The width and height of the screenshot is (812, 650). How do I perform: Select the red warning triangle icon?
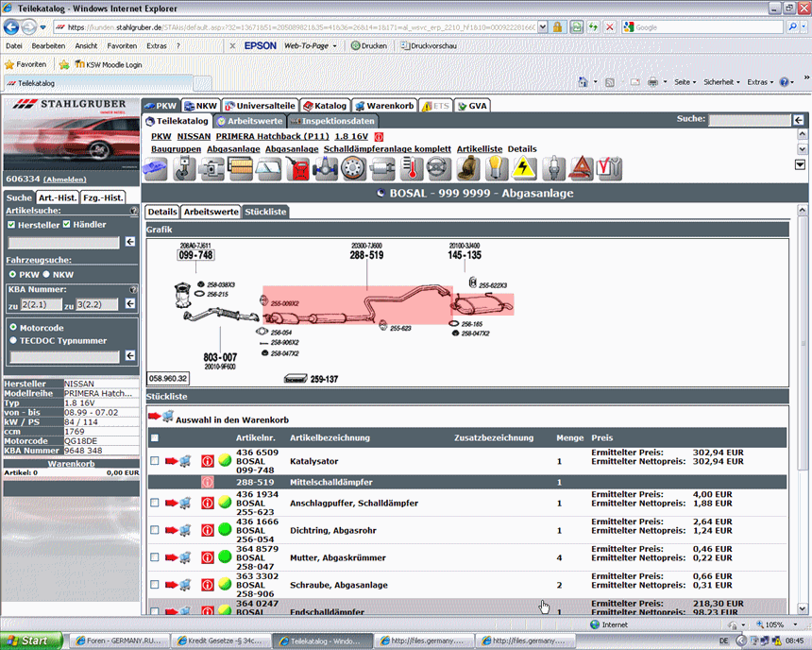click(581, 169)
